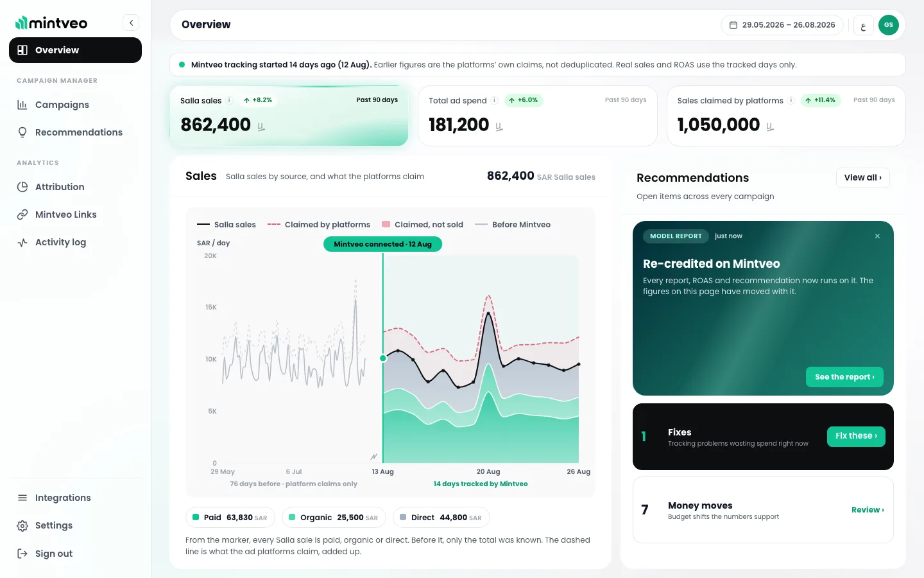Click the Mintveo logo
The height and width of the screenshot is (578, 924).
51,23
